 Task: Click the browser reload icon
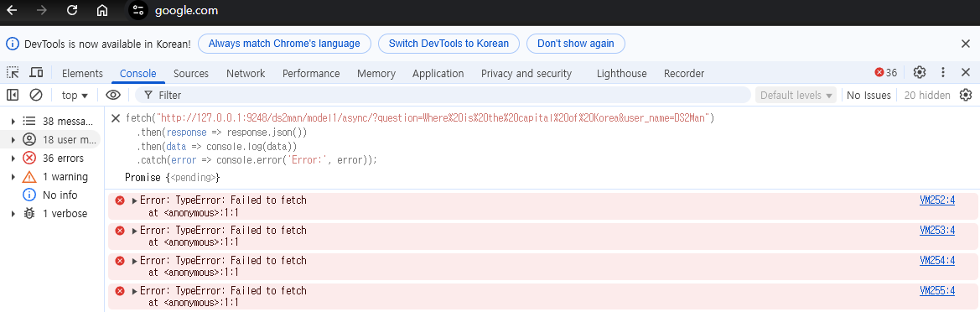[72, 10]
